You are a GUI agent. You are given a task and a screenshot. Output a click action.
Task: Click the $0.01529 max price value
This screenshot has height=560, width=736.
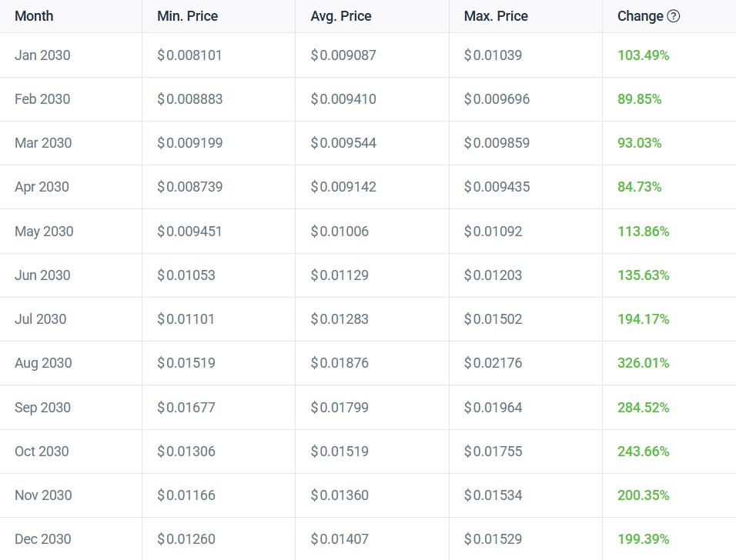[x=493, y=539]
